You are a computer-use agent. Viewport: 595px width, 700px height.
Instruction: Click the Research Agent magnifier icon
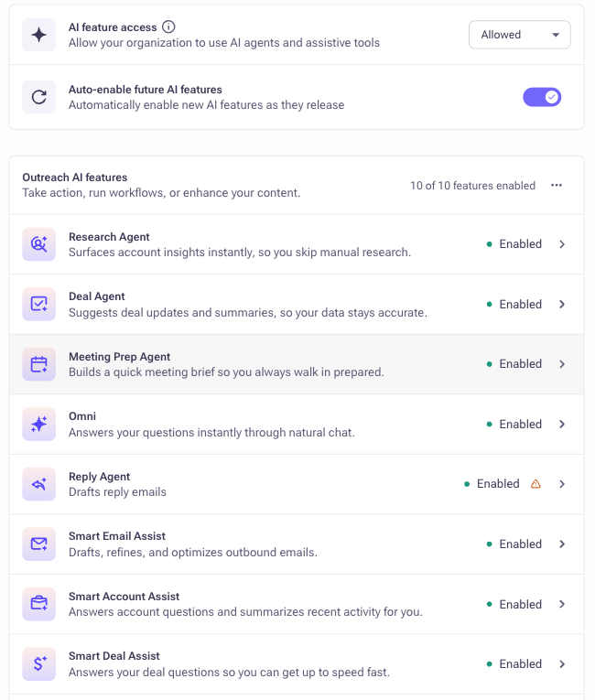tap(38, 244)
